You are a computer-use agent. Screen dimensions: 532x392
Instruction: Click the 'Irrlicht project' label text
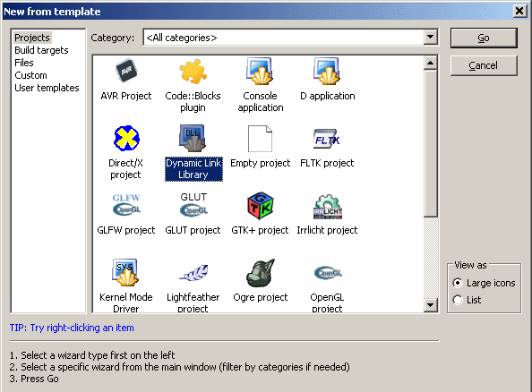(x=327, y=230)
